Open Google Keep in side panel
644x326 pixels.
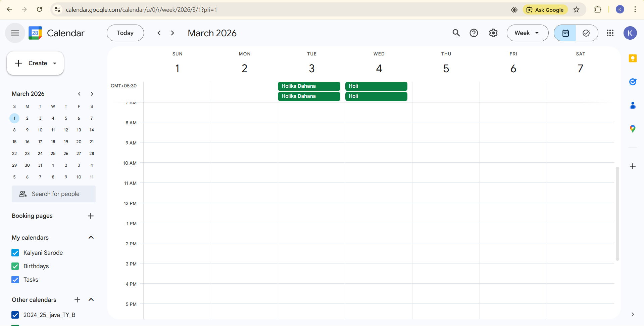click(x=633, y=58)
